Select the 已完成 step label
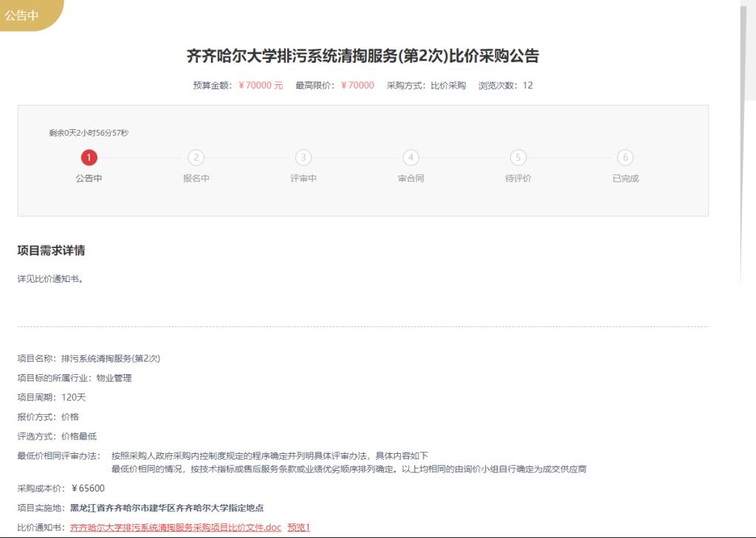Image resolution: width=756 pixels, height=538 pixels. (625, 179)
